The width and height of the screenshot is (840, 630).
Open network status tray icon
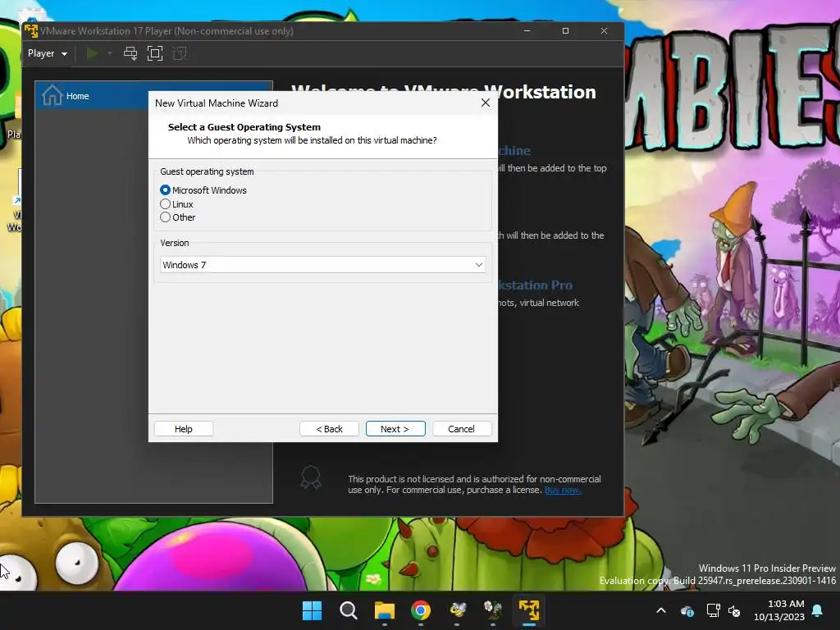coord(713,610)
